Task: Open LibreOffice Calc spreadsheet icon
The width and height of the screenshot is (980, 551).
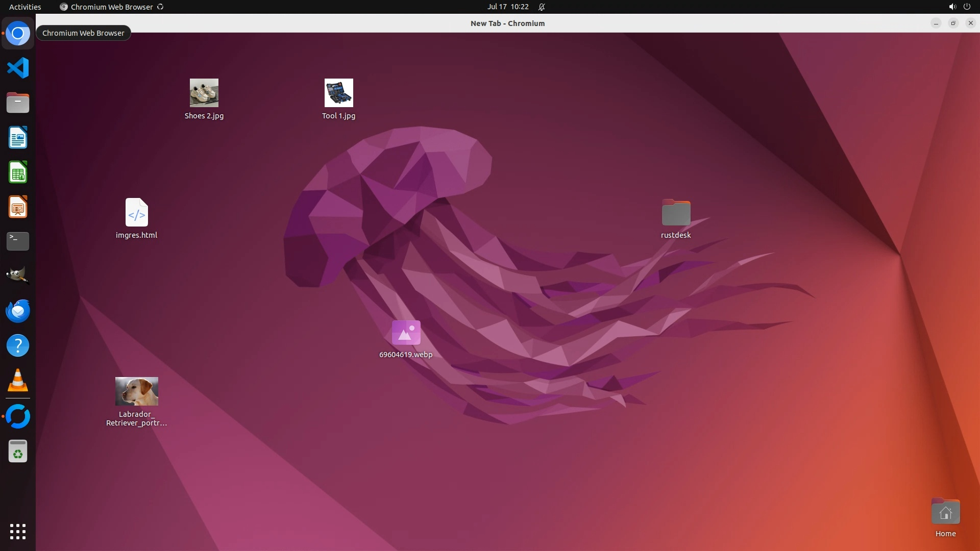Action: (18, 172)
